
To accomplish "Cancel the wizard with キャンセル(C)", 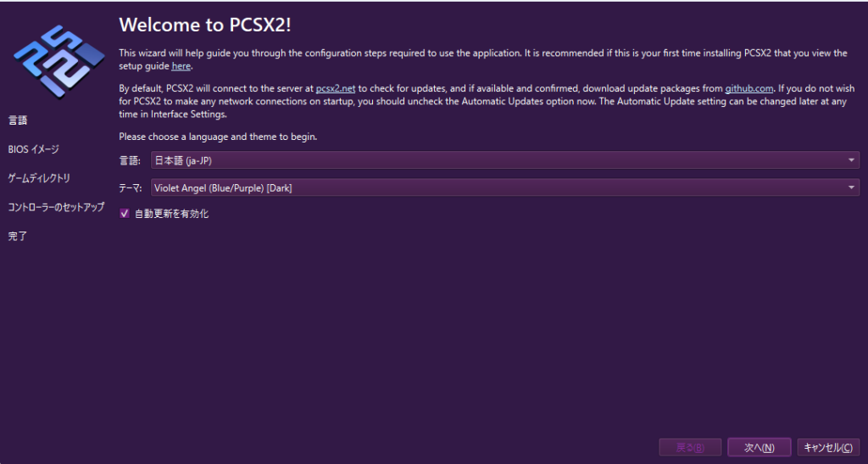I will [x=828, y=447].
